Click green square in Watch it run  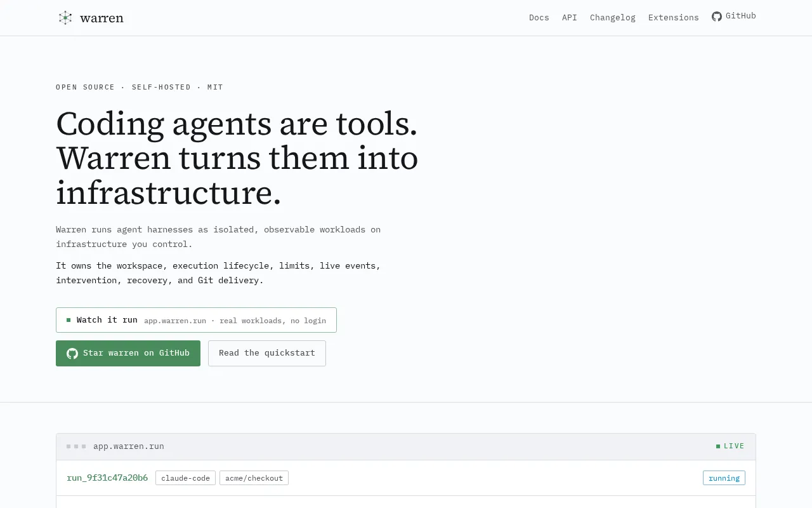tap(69, 320)
